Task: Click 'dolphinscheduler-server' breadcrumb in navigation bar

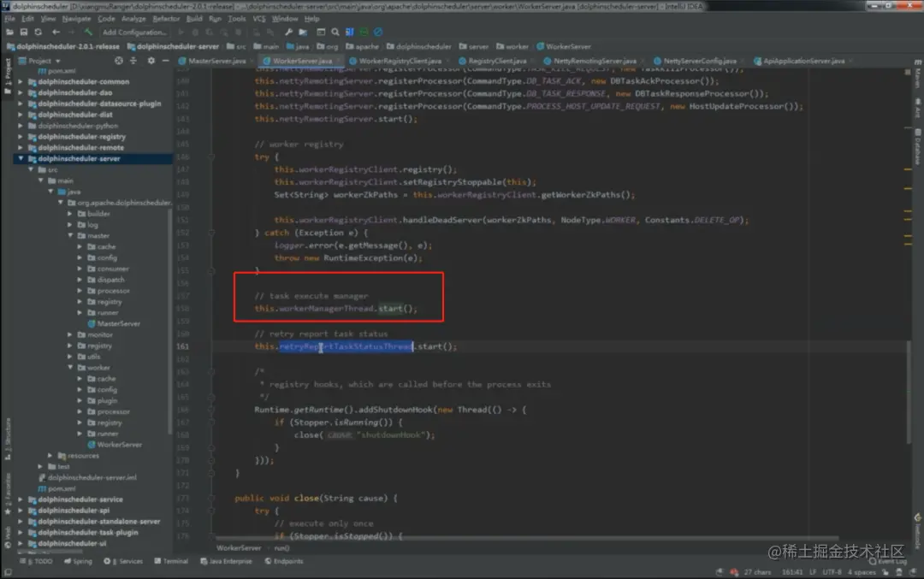Action: [x=173, y=46]
